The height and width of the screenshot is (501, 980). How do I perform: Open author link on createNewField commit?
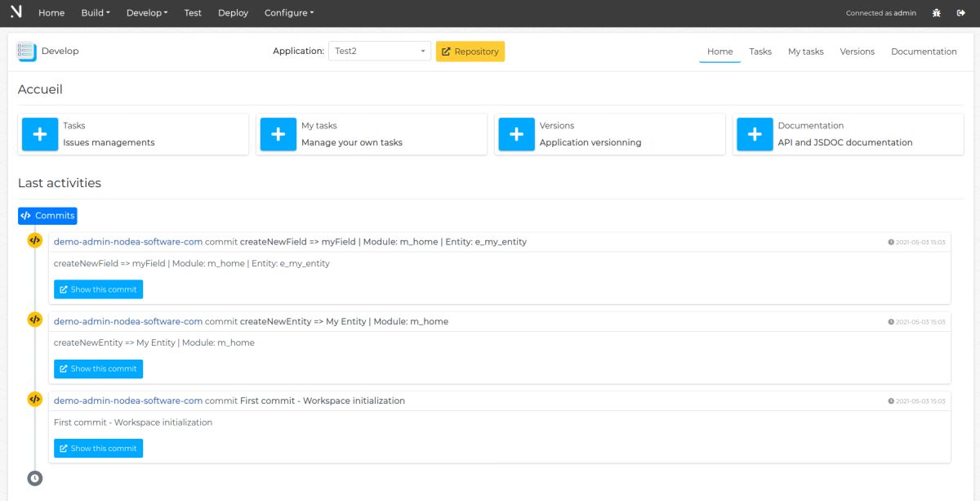click(x=128, y=242)
